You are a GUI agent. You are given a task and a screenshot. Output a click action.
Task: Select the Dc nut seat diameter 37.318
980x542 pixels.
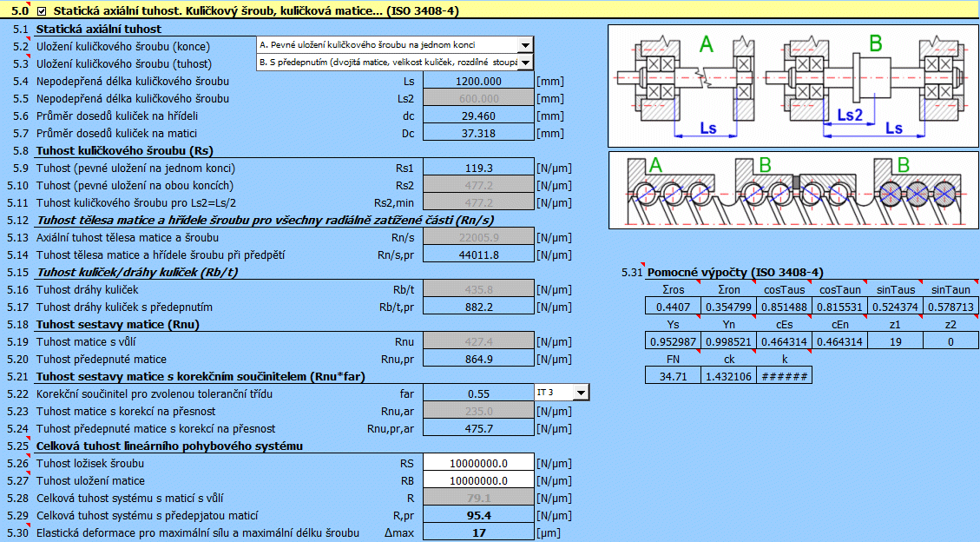[x=479, y=134]
